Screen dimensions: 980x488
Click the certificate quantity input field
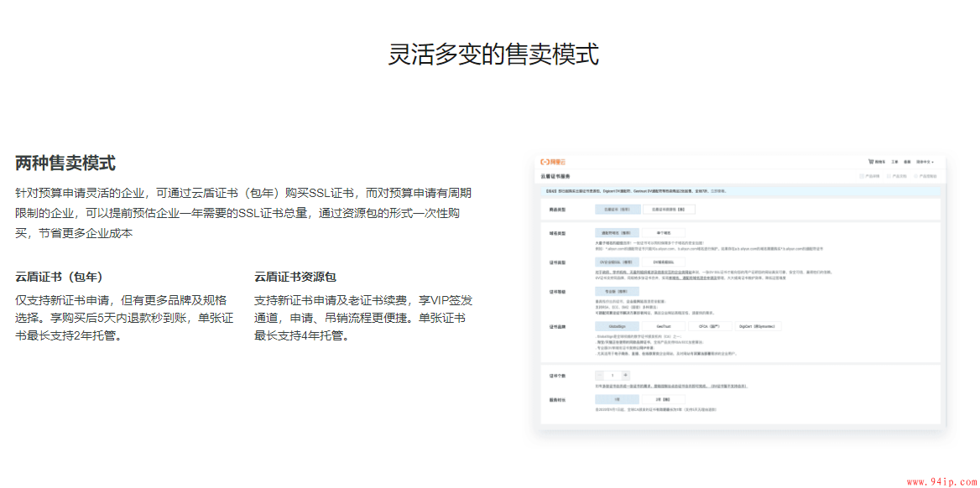612,375
